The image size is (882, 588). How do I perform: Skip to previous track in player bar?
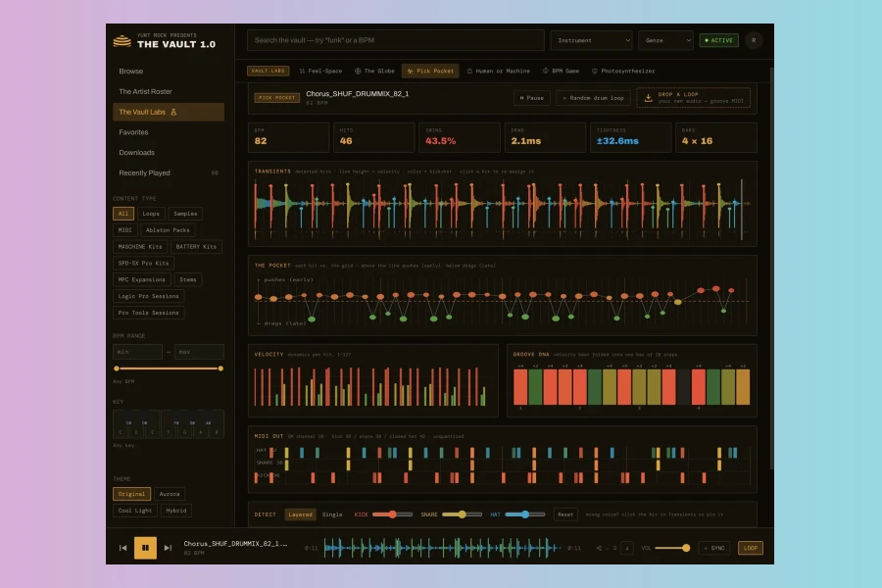tap(122, 548)
